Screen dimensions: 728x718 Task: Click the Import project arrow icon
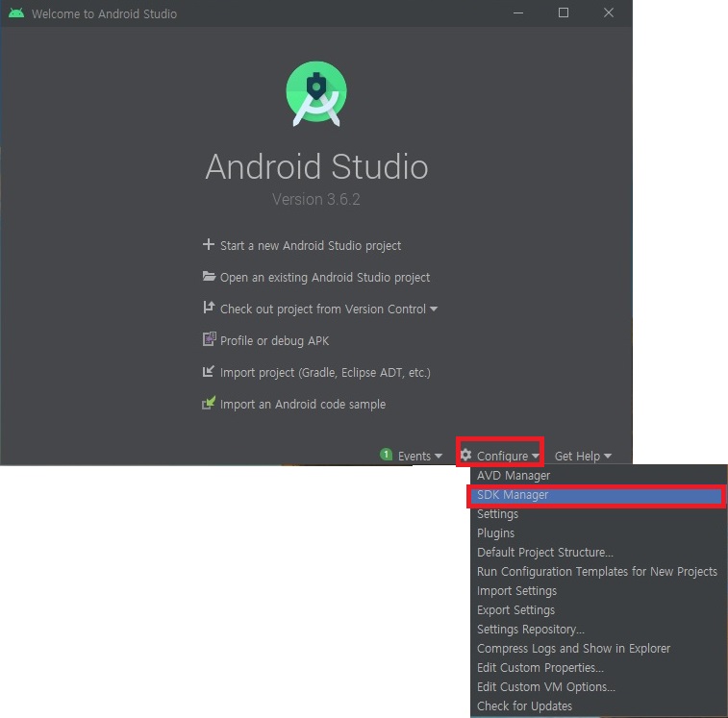(x=209, y=371)
